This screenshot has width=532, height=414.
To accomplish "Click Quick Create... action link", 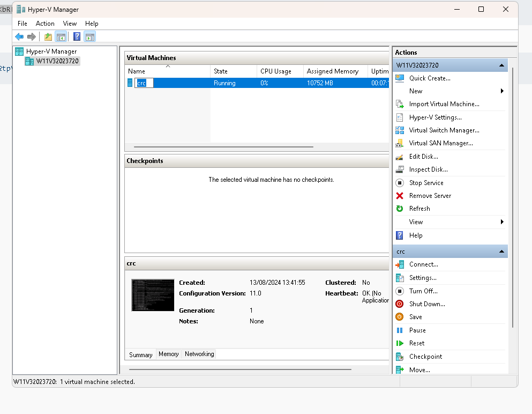I will (x=430, y=78).
